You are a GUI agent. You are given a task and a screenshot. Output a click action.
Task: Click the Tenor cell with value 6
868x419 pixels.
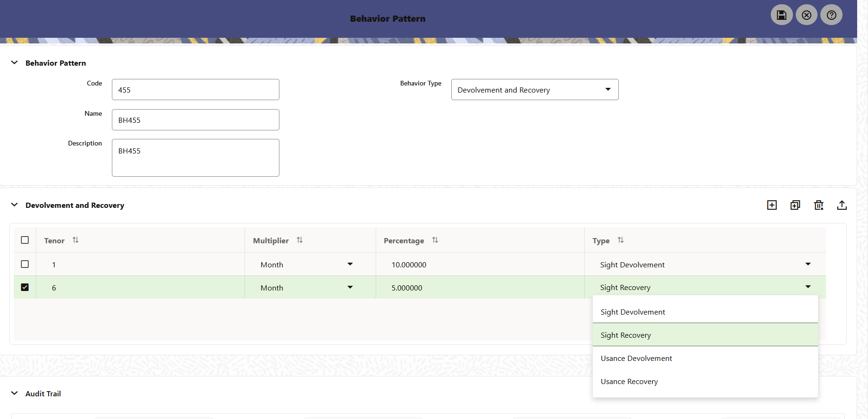coord(140,288)
